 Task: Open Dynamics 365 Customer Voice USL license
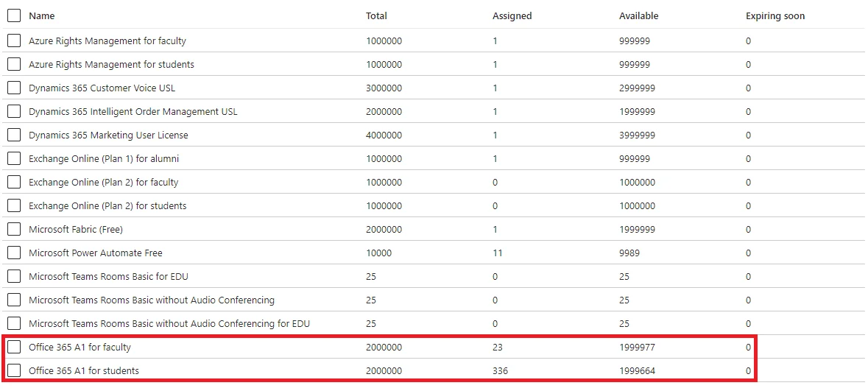102,88
